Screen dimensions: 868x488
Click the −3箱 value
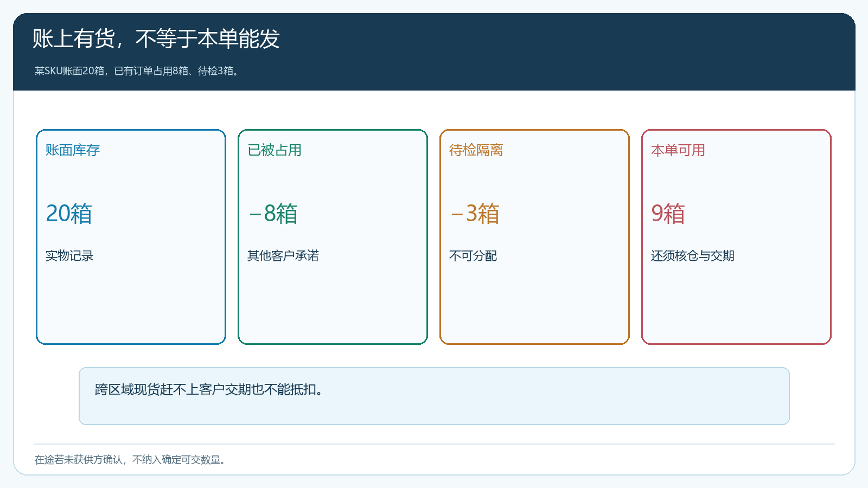(x=475, y=214)
